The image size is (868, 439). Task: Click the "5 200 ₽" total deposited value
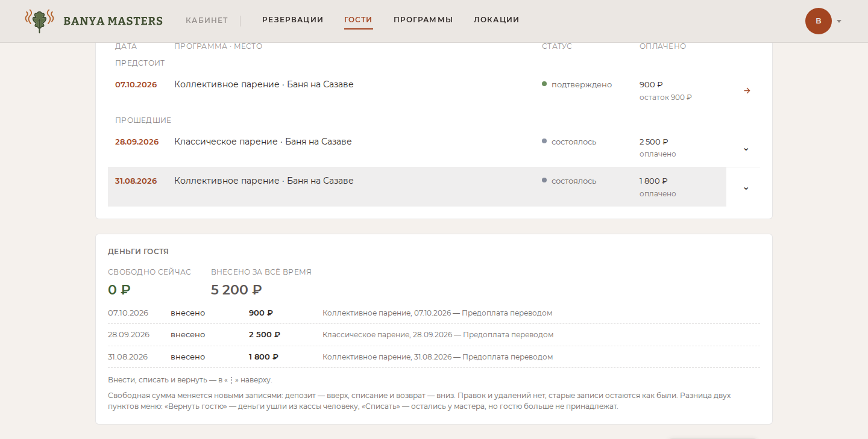[236, 290]
